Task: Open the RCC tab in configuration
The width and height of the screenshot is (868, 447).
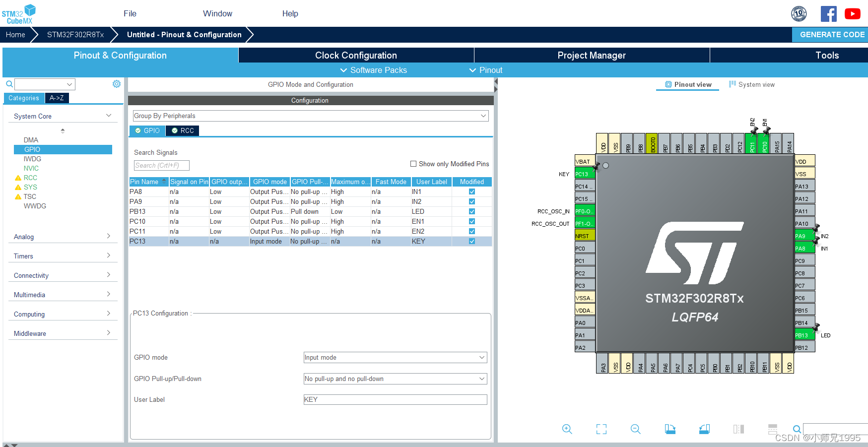Action: [x=183, y=130]
